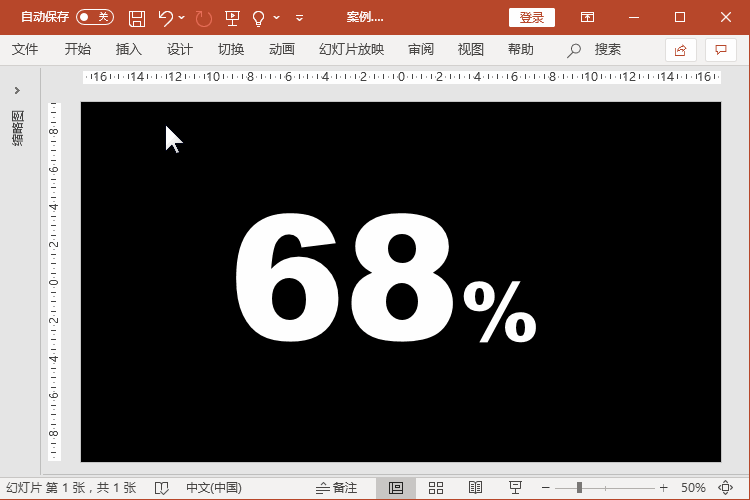Open ribbon display options icon
Image resolution: width=750 pixels, height=500 pixels.
[x=587, y=18]
